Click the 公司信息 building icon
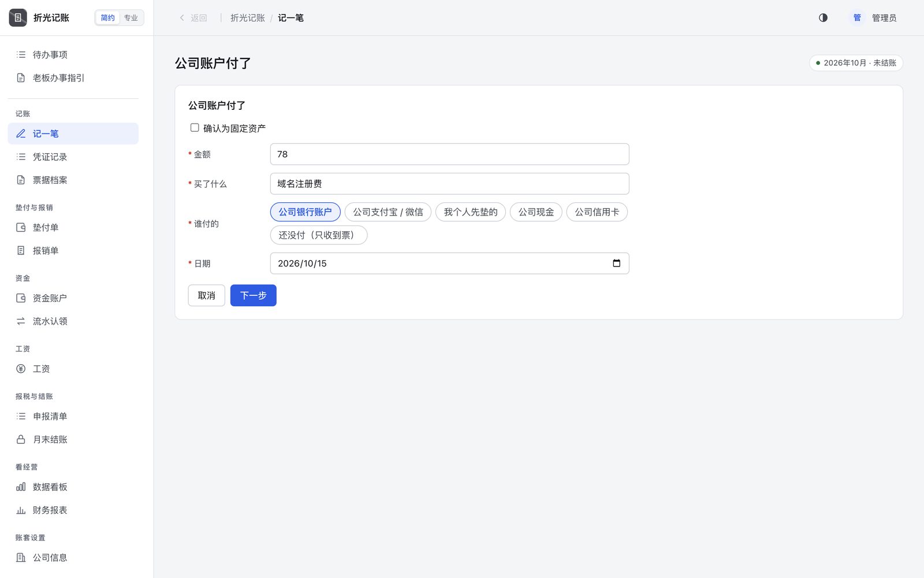 pos(21,558)
